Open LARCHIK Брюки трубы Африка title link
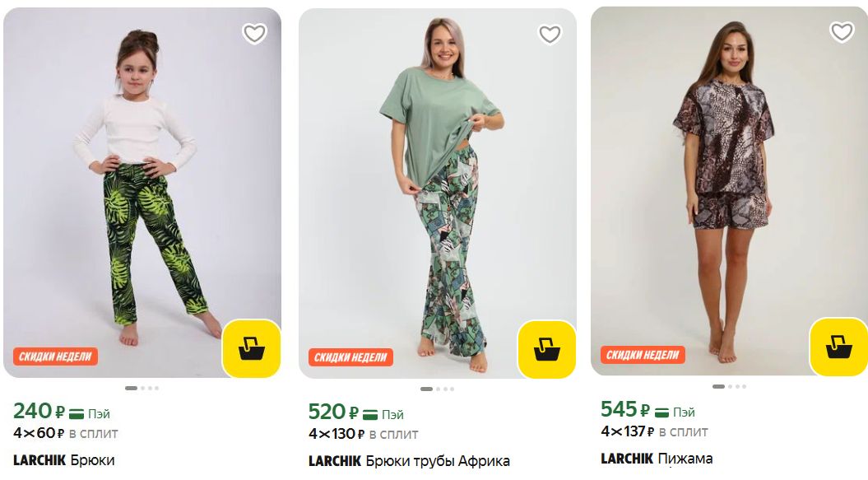Screen dimensions: 868x480 point(409,461)
